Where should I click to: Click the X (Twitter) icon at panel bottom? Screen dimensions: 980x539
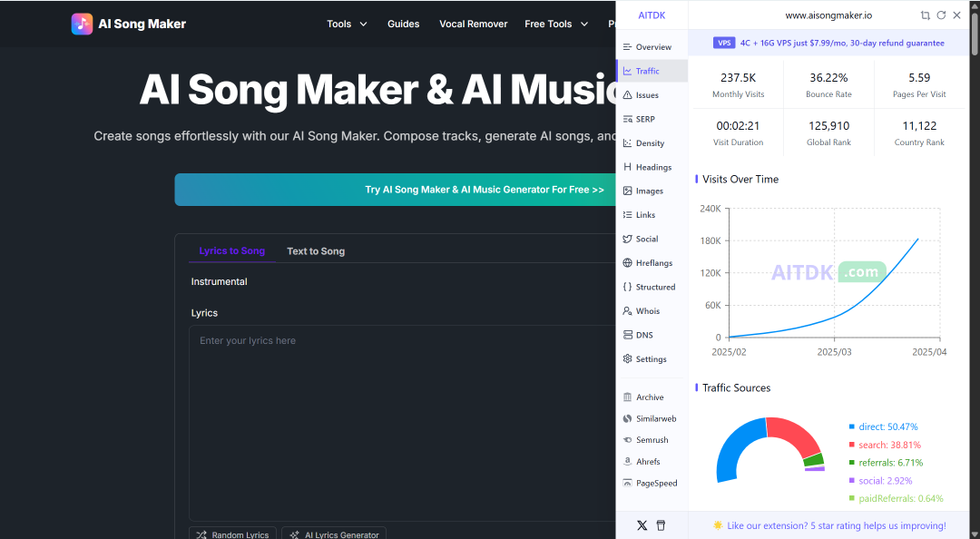pos(642,525)
